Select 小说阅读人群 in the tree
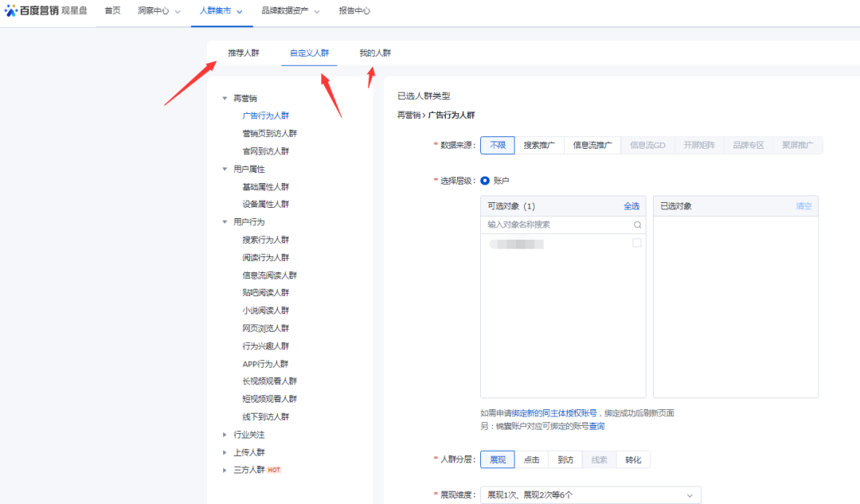Image resolution: width=860 pixels, height=504 pixels. pyautogui.click(x=265, y=311)
